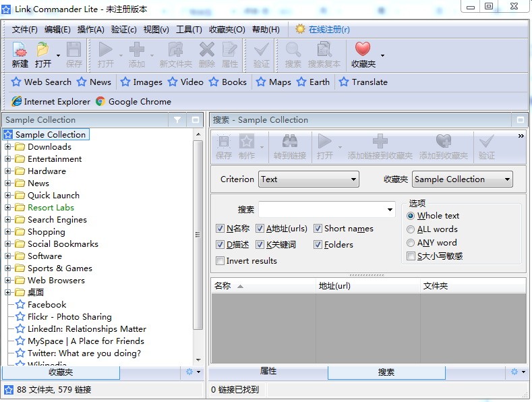Open the 收藏夹 Sample Collection dropdown

462,179
